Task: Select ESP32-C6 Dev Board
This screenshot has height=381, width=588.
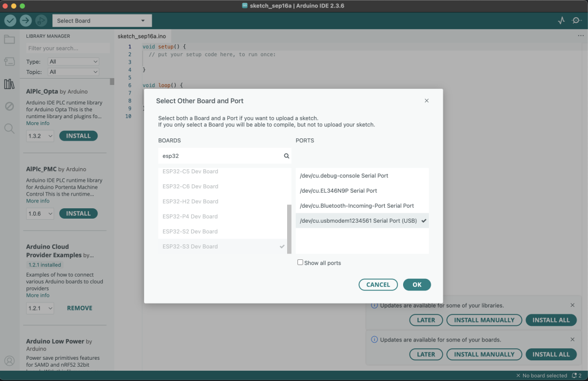Action: [x=222, y=186]
